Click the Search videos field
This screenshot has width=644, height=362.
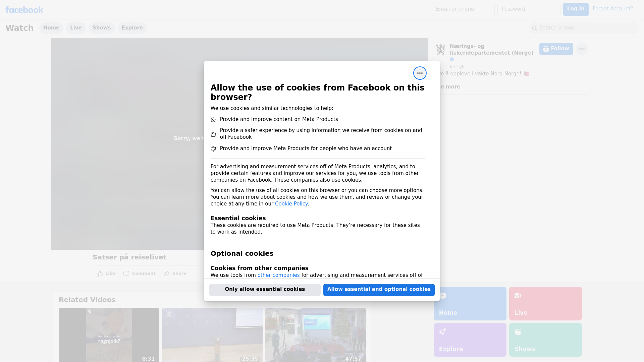point(584,28)
